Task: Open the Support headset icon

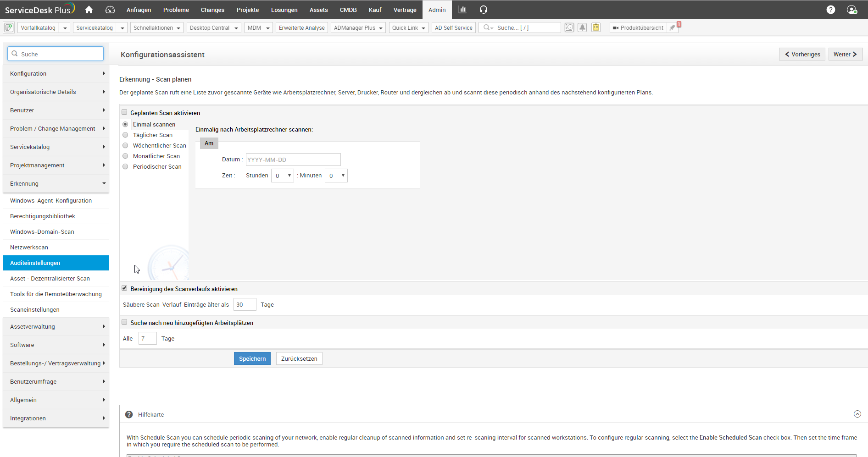Action: tap(484, 10)
